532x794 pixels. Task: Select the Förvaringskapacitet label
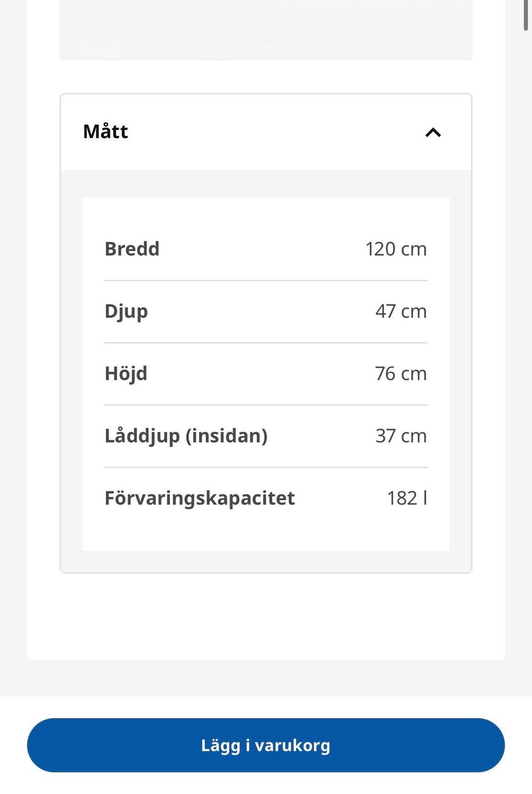pyautogui.click(x=199, y=498)
